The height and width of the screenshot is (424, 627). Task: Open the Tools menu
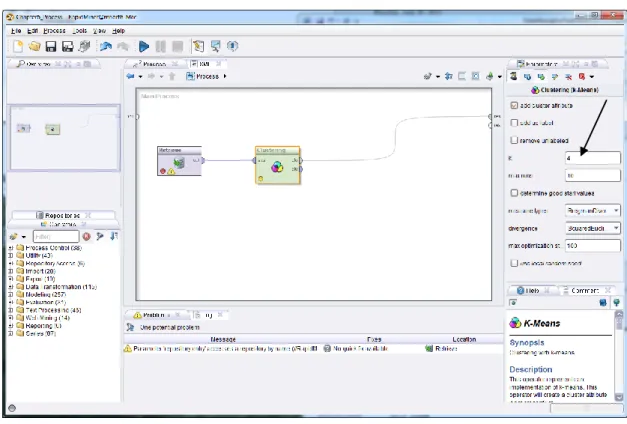(80, 31)
